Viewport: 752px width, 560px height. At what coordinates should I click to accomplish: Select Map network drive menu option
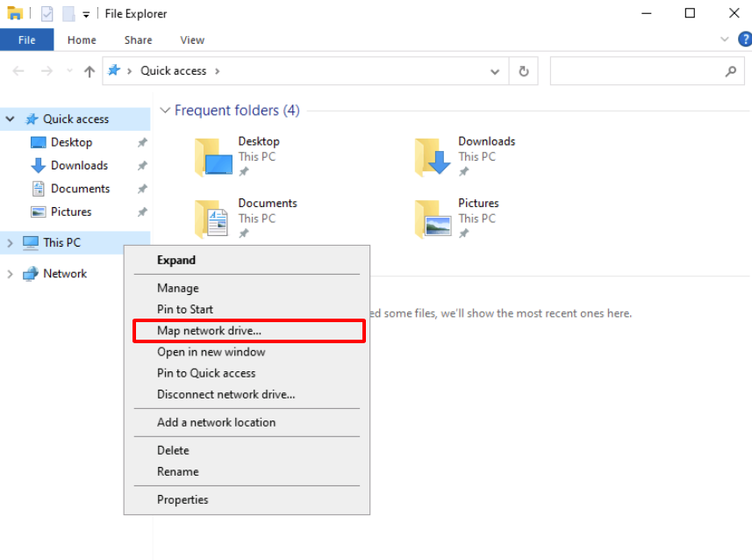pos(209,331)
